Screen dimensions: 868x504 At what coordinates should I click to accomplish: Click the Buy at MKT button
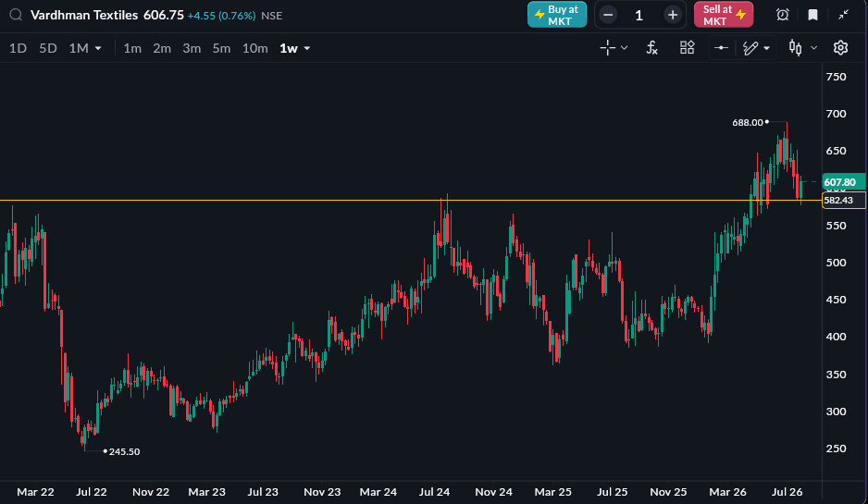click(x=557, y=15)
